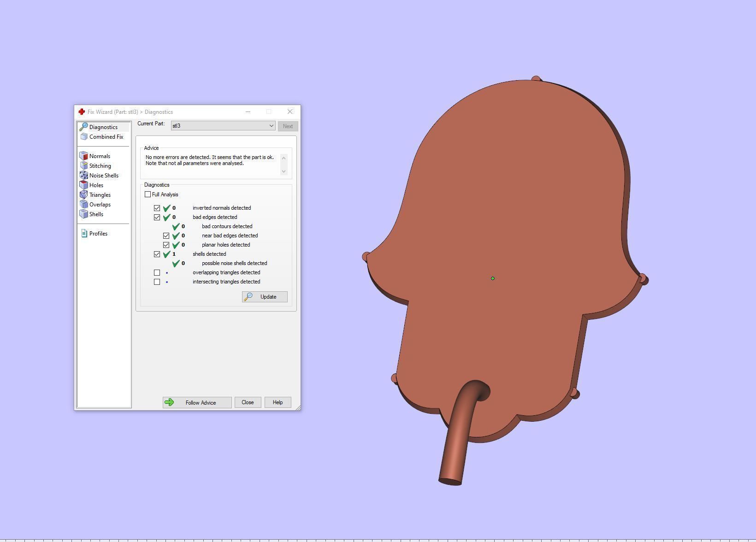
Task: Click the Update diagnostics button
Action: pyautogui.click(x=265, y=297)
